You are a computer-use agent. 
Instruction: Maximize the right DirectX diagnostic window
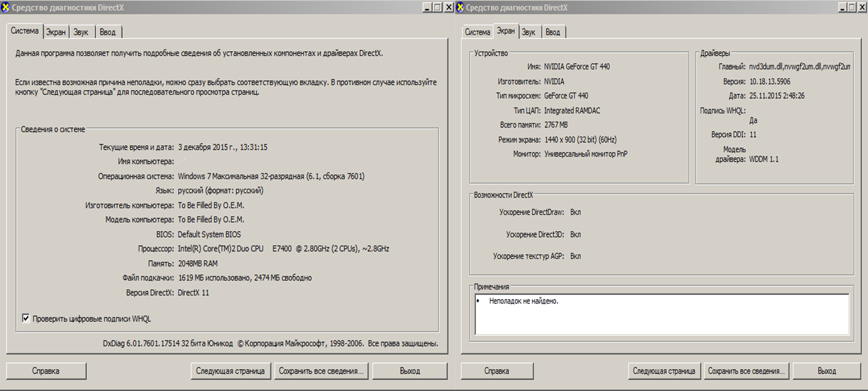point(852,7)
